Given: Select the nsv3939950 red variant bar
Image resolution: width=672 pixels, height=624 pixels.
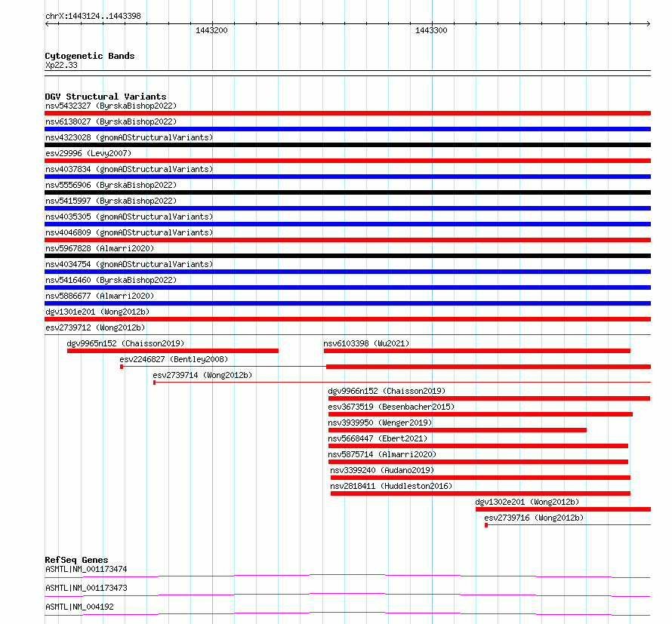Looking at the screenshot, I should [458, 430].
